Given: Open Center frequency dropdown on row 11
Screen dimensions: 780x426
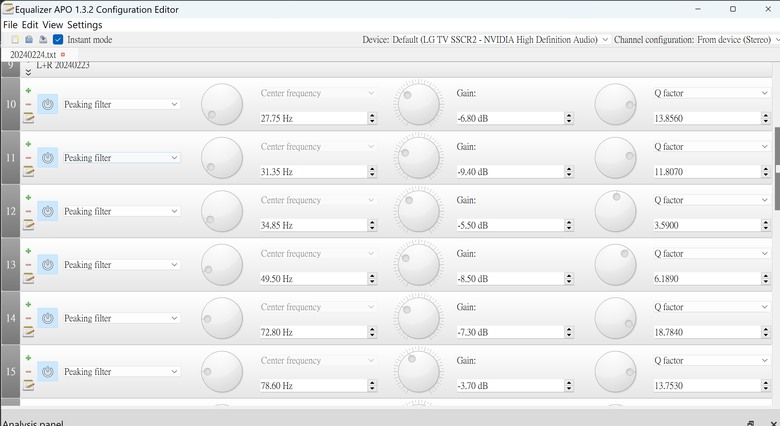Looking at the screenshot, I should tap(317, 146).
